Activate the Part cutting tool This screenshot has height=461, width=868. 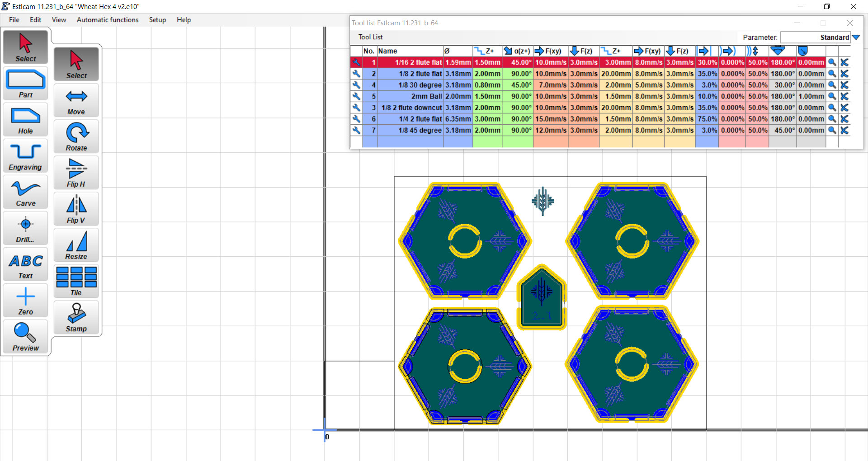(x=26, y=84)
